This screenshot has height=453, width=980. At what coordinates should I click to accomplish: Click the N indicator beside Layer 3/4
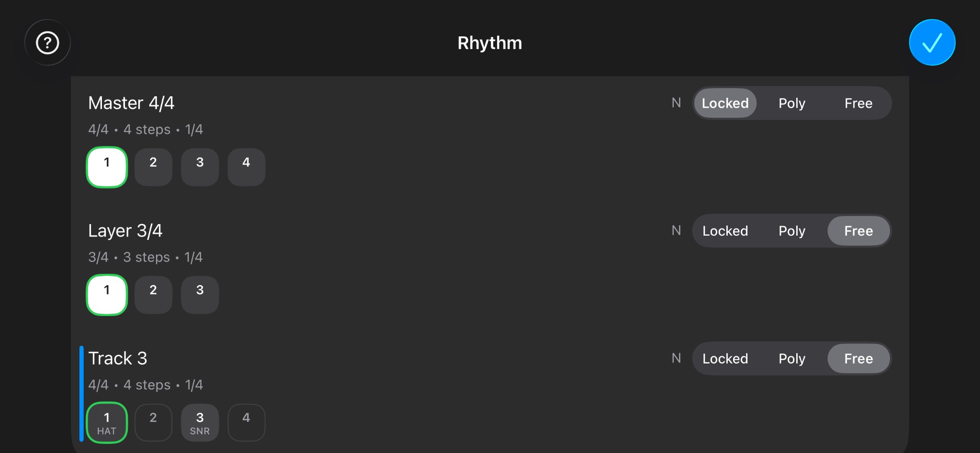(676, 230)
